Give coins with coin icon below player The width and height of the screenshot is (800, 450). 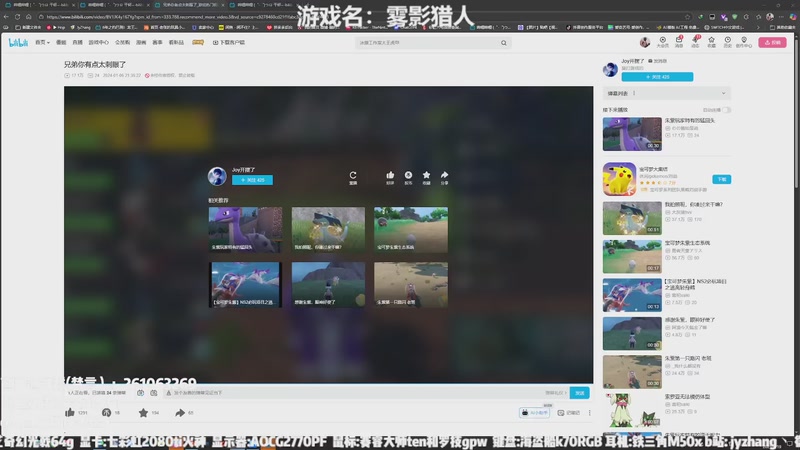pos(106,412)
